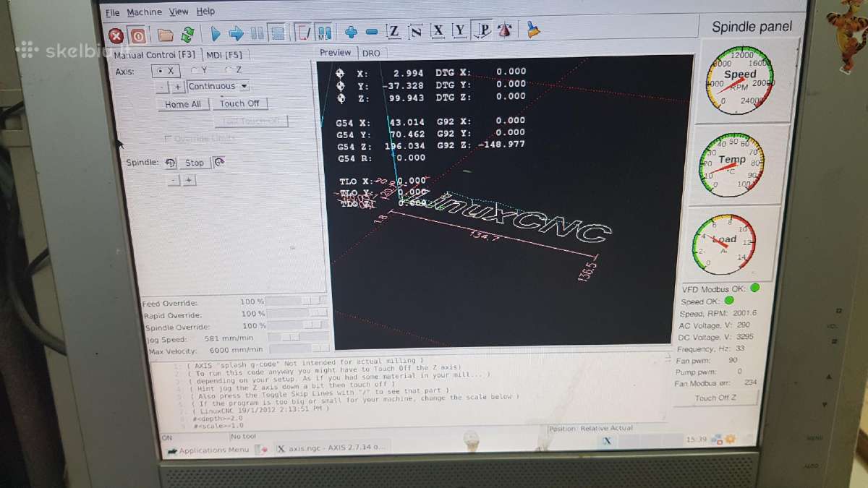Click G-code line '#<depth>=2.0'
Screen dimensions: 868x488
218,417
